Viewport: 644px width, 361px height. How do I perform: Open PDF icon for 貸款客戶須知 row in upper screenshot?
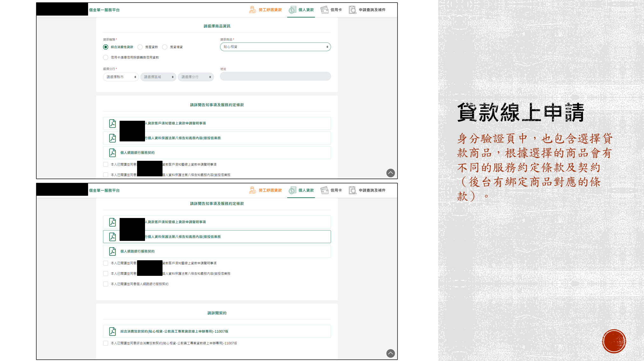point(113,124)
